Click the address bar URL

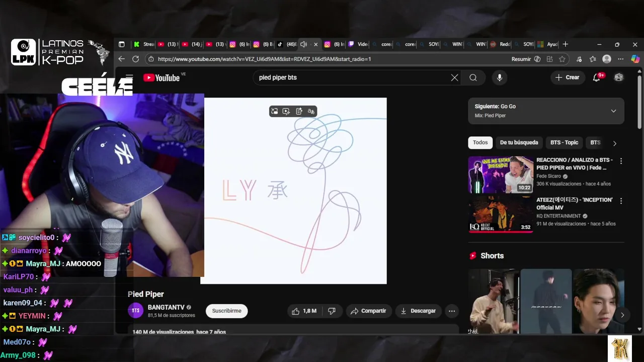[264, 59]
